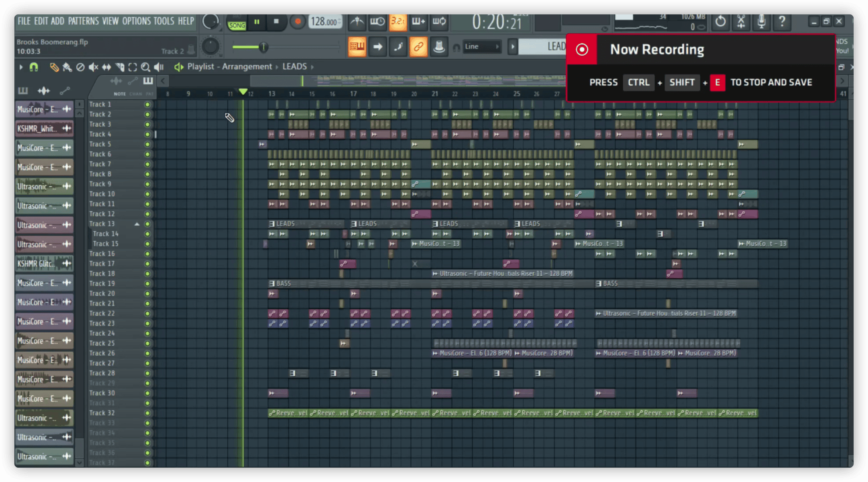Open the FILE menu
The width and height of the screenshot is (868, 482).
click(24, 21)
